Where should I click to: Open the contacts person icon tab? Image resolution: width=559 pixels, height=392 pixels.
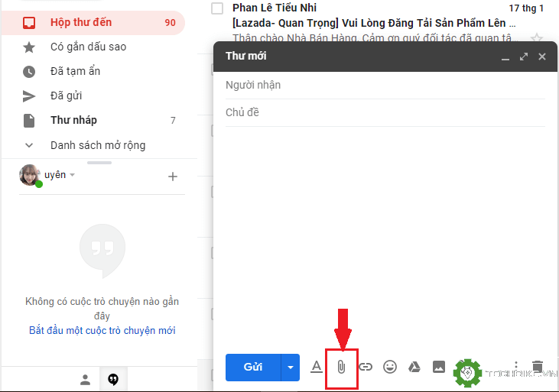(x=85, y=380)
